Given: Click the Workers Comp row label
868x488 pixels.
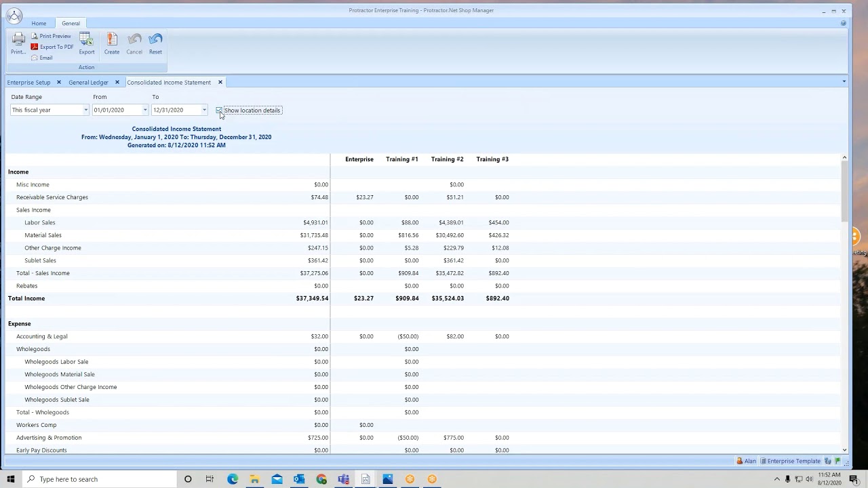Looking at the screenshot, I should [37, 425].
